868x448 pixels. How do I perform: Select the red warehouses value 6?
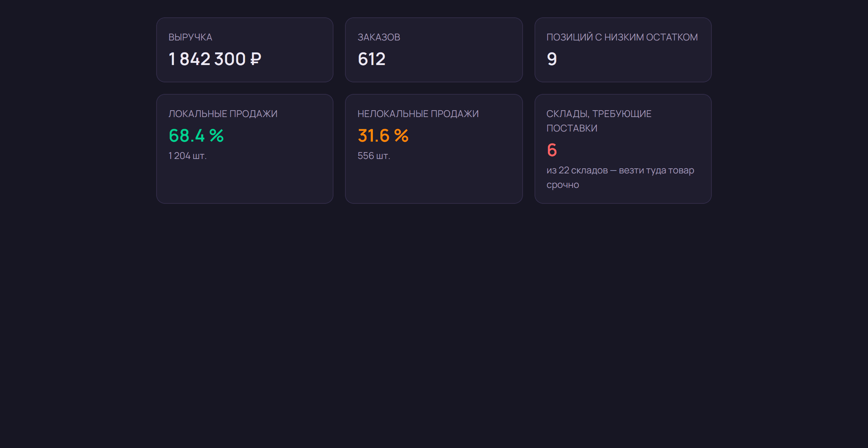point(552,150)
